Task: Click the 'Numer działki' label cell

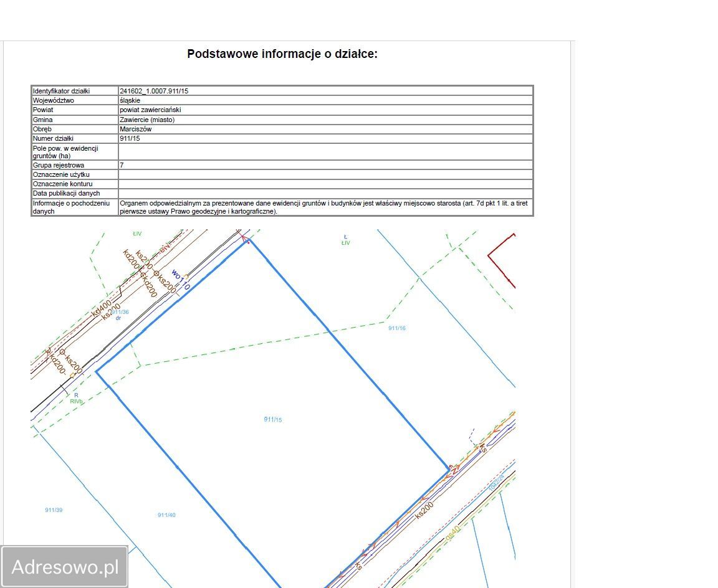Action: click(75, 138)
